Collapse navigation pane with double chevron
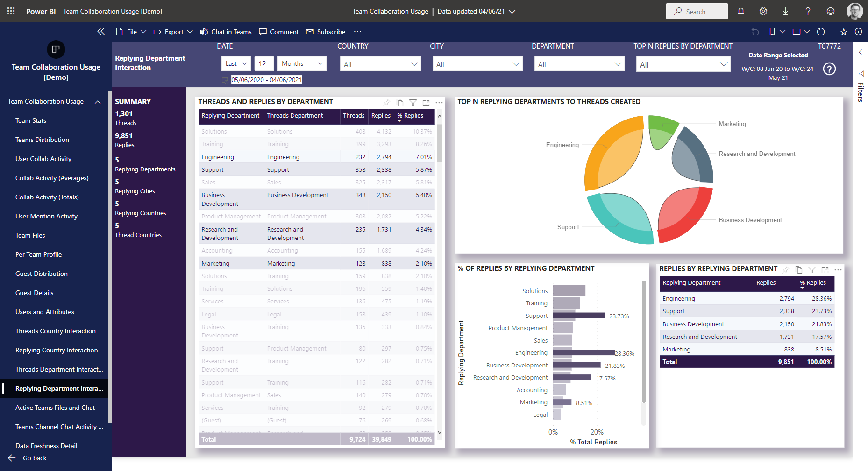868x471 pixels. [101, 31]
